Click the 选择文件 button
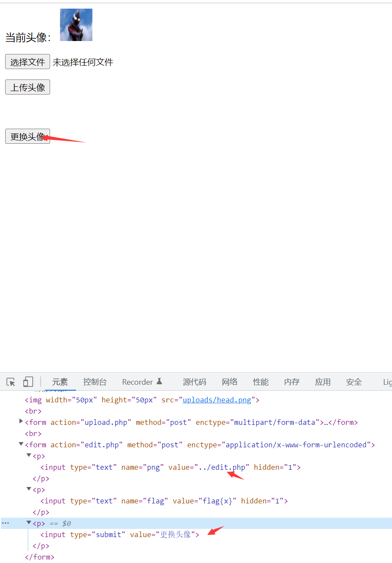The height and width of the screenshot is (563, 392). click(x=27, y=61)
